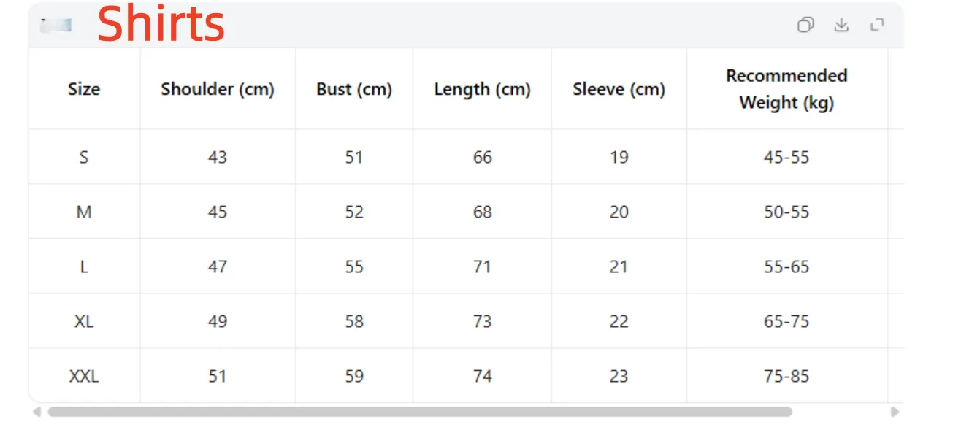Image resolution: width=980 pixels, height=438 pixels.
Task: Select the XL size cell
Action: click(x=84, y=321)
